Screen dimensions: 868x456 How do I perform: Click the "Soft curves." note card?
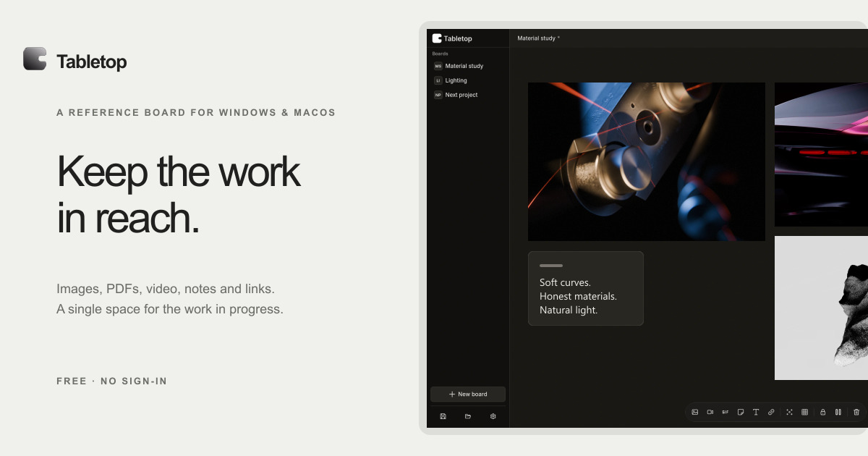pyautogui.click(x=586, y=288)
